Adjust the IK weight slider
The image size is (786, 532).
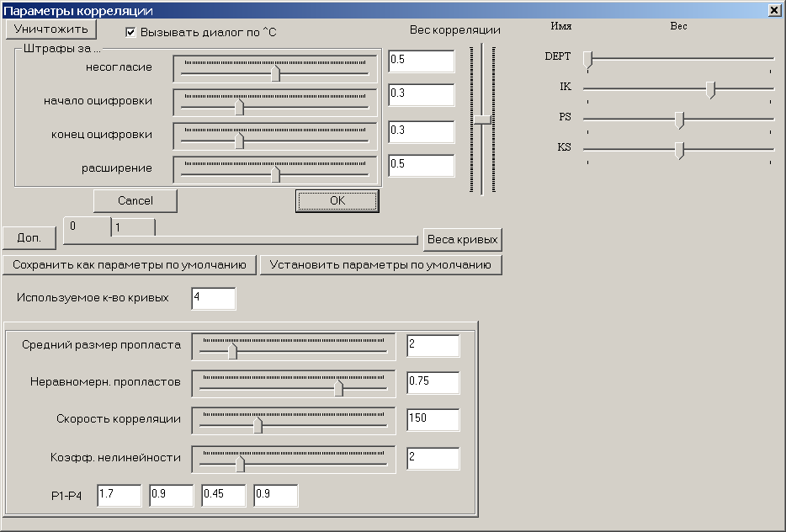click(x=679, y=90)
